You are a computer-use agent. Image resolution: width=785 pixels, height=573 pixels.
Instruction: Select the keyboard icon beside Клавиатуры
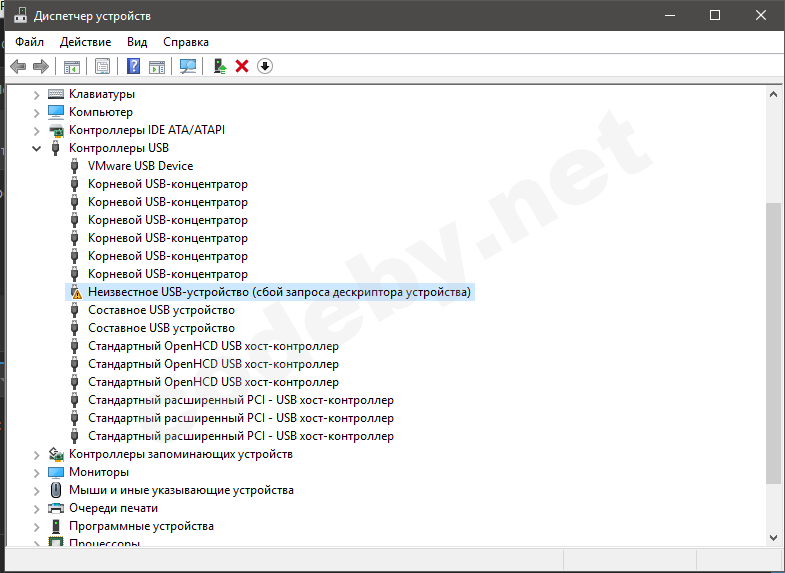(x=56, y=94)
